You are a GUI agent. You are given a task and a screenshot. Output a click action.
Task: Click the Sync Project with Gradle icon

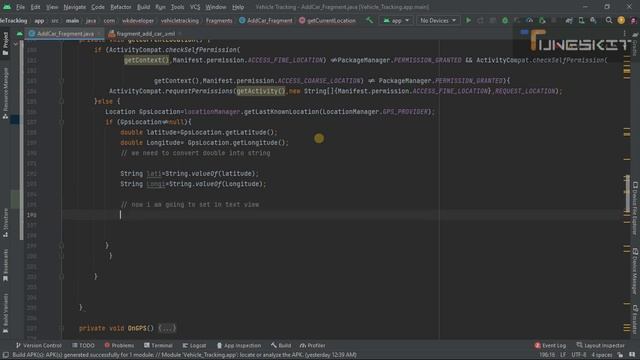coord(569,20)
